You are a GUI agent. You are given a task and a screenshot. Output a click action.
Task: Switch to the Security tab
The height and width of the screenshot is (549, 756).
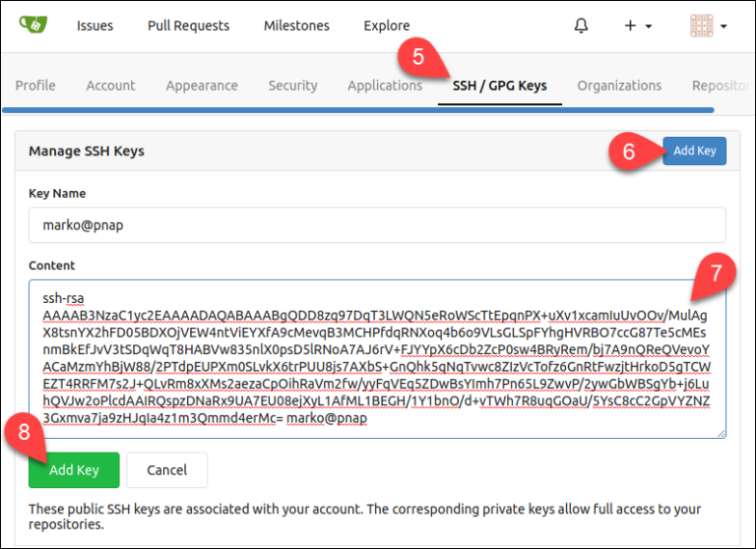[x=292, y=86]
